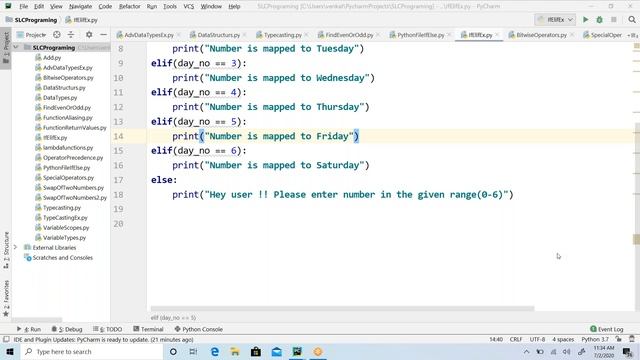This screenshot has width=640, height=360.
Task: Change line separator CRLF
Action: (x=516, y=339)
